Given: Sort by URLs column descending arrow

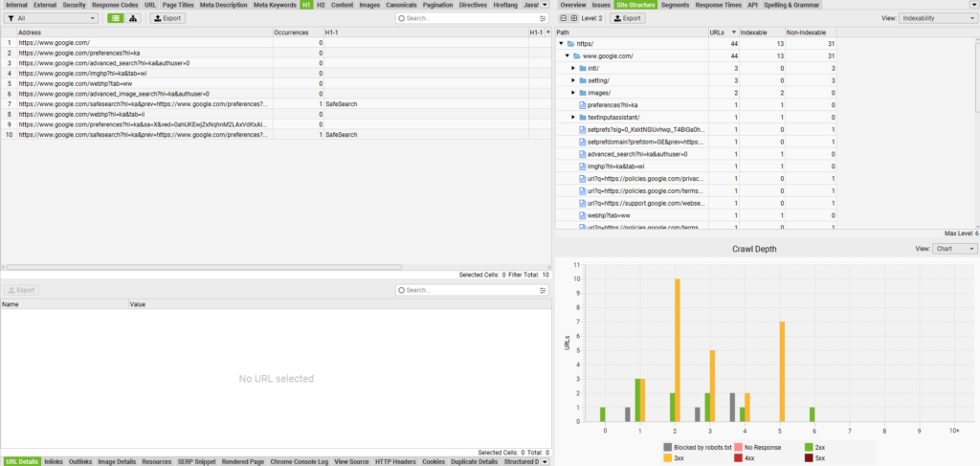Looking at the screenshot, I should [733, 32].
